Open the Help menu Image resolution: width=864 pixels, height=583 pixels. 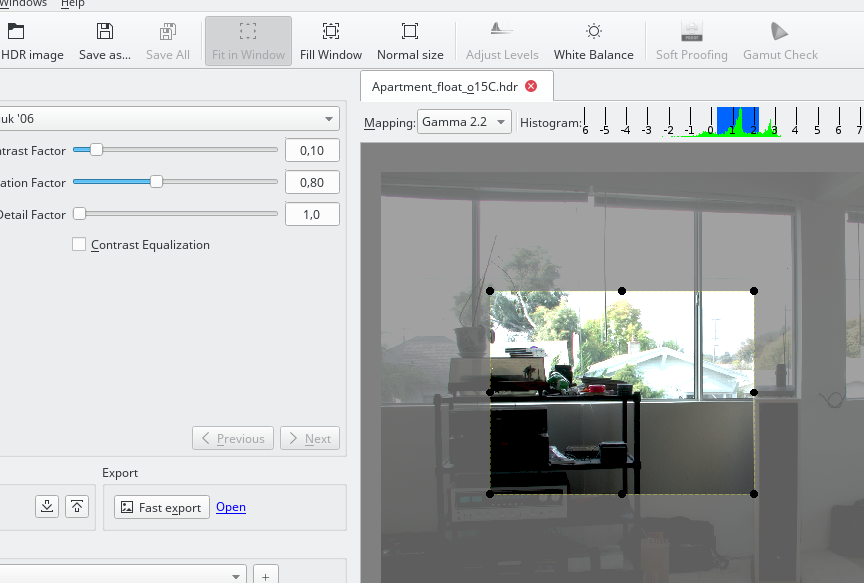tap(73, 4)
